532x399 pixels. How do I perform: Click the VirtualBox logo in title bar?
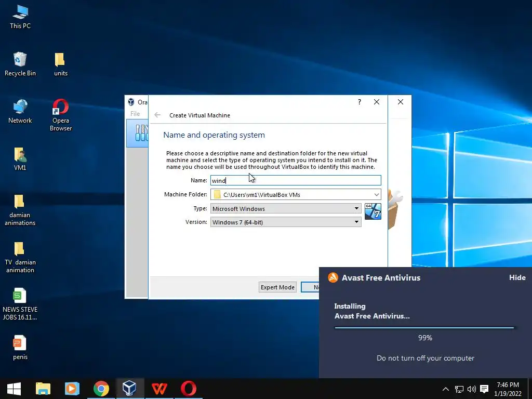tap(131, 102)
